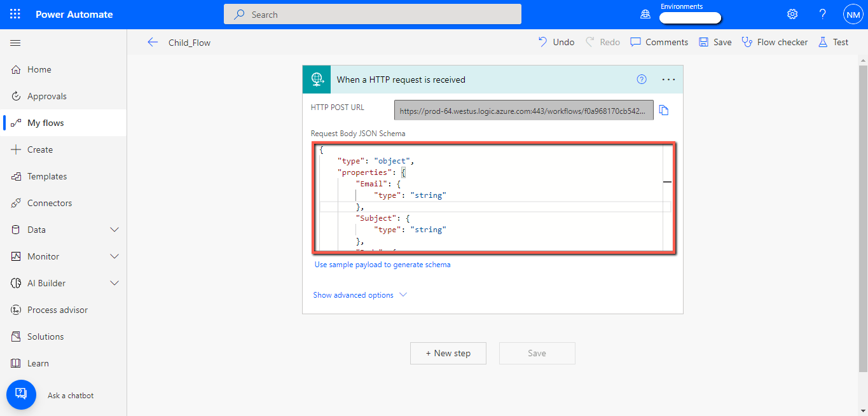Open the NM account avatar
Image resolution: width=868 pixels, height=416 pixels.
click(853, 14)
